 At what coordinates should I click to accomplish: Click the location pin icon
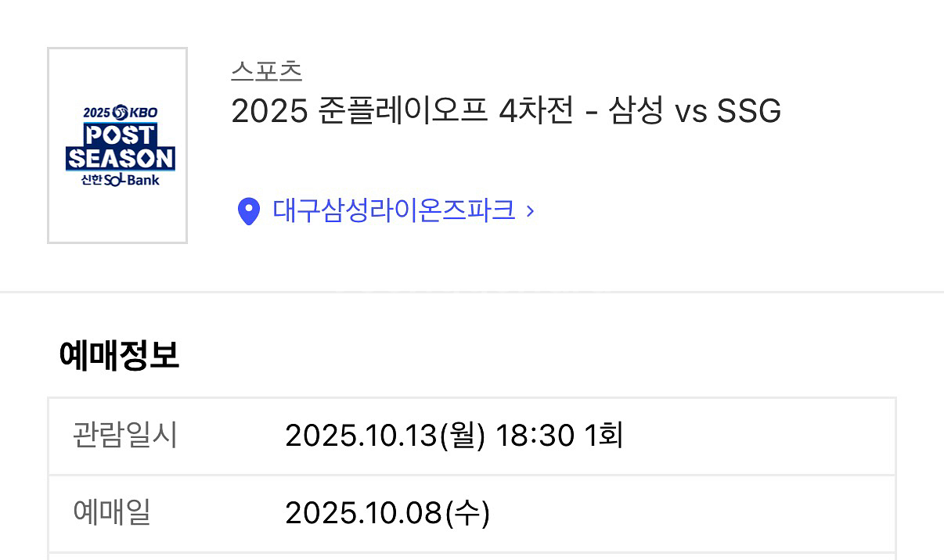[248, 211]
